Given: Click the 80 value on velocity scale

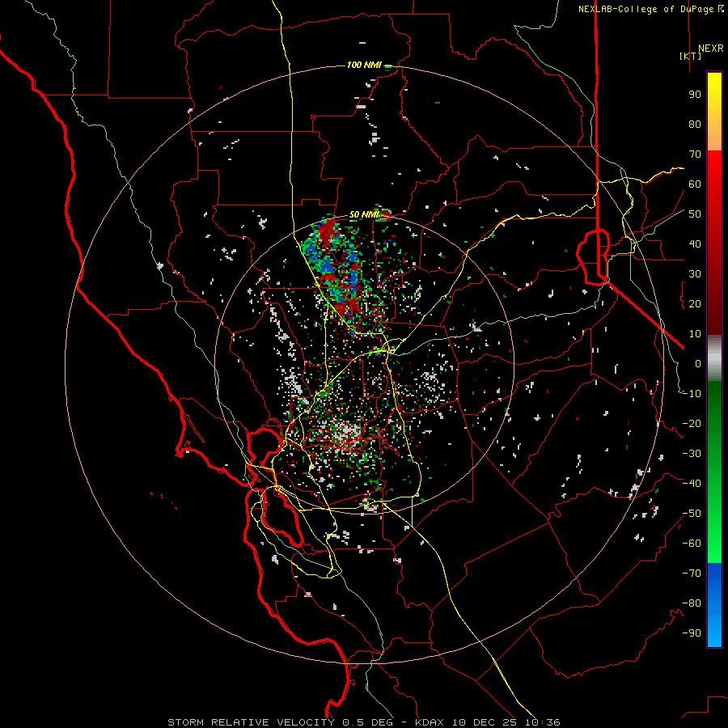Looking at the screenshot, I should tap(695, 125).
